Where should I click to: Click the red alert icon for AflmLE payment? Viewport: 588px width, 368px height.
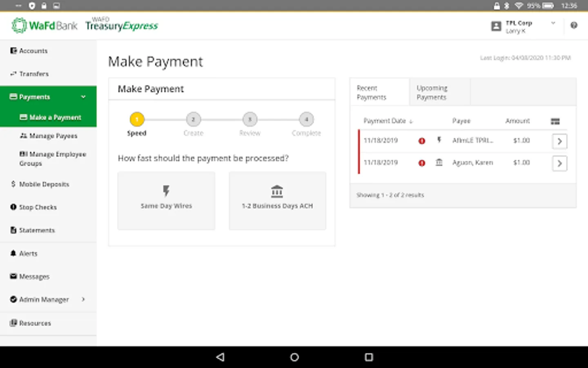click(422, 141)
